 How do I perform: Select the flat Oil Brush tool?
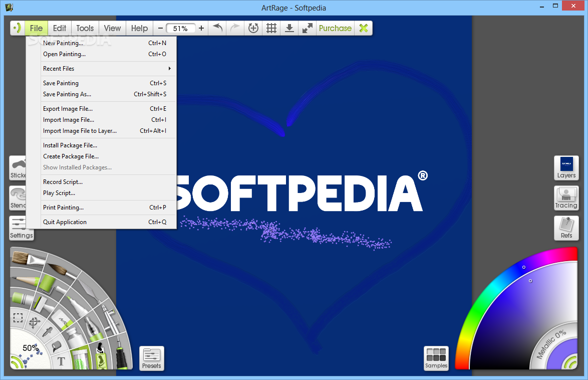pos(28,258)
